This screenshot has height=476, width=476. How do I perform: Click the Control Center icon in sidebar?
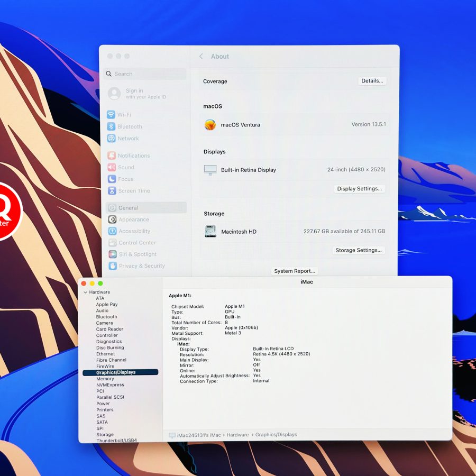113,243
